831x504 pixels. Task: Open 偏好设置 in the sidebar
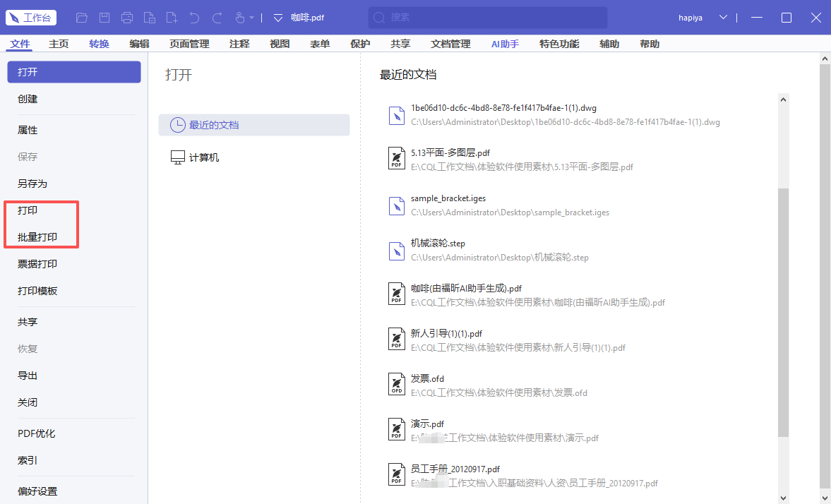(x=37, y=492)
